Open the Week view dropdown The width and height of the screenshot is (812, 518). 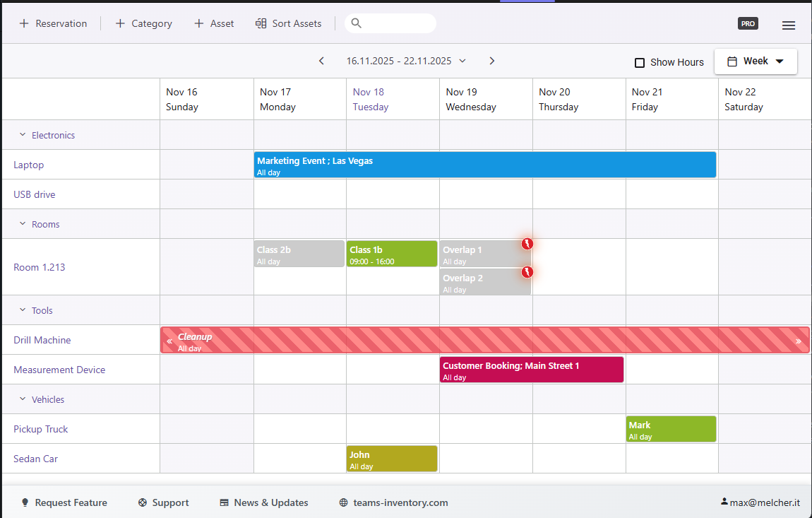(x=756, y=61)
